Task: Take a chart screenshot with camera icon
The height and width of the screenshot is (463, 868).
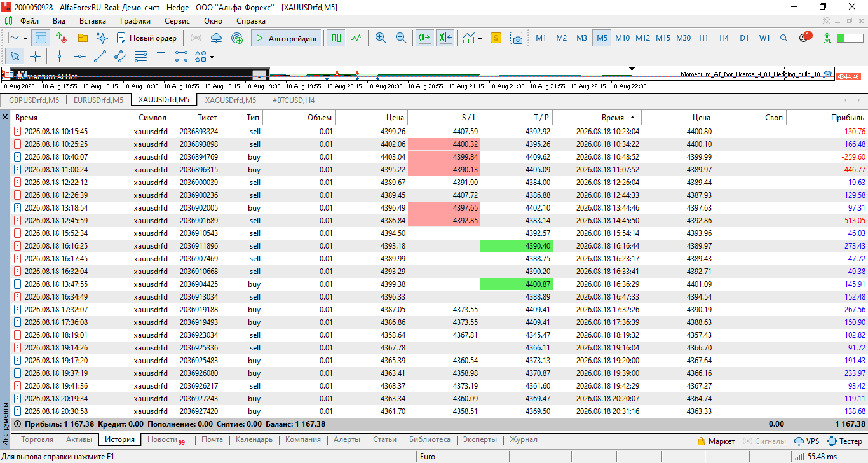Action: tap(518, 38)
